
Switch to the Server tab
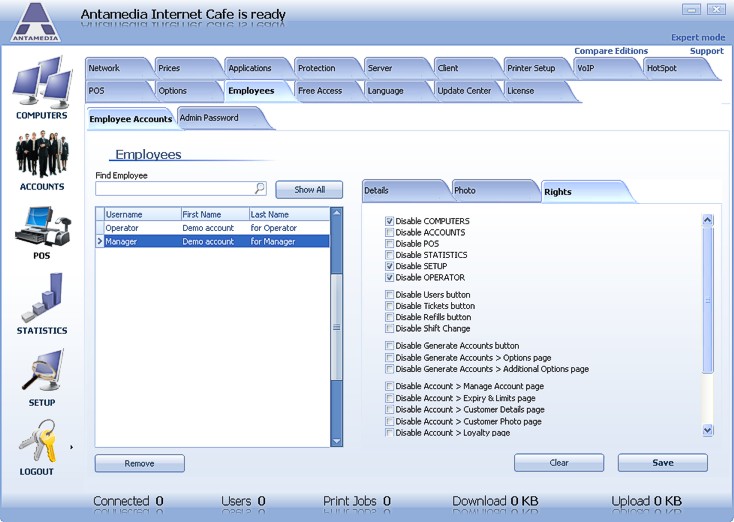coord(396,68)
